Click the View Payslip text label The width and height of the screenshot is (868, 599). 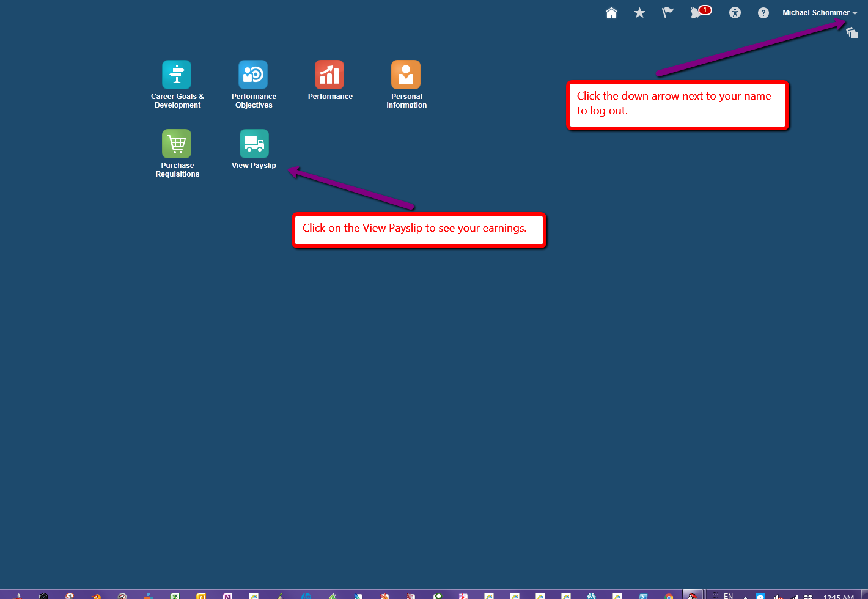254,166
